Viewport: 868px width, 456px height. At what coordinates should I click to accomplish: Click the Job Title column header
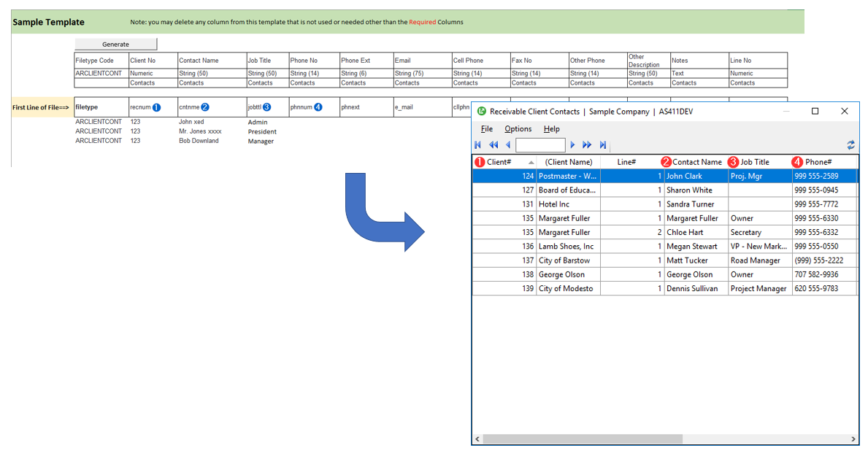click(x=755, y=162)
